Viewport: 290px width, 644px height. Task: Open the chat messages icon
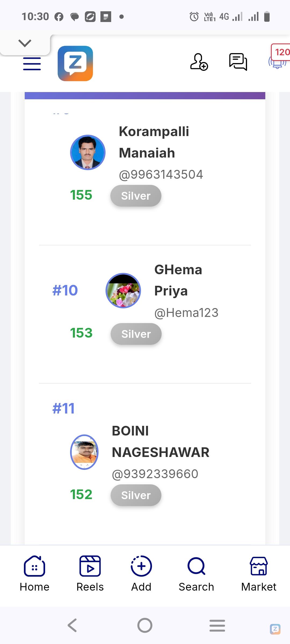click(x=238, y=62)
